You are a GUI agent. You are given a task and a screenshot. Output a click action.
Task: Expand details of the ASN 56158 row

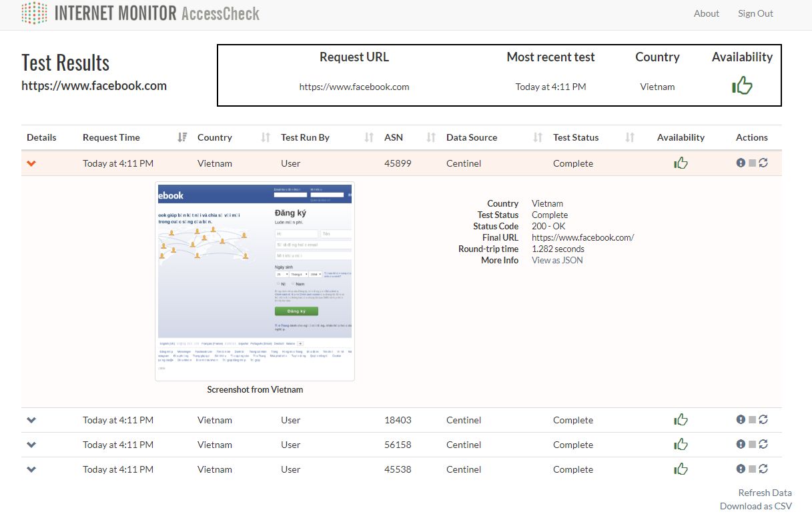[31, 445]
